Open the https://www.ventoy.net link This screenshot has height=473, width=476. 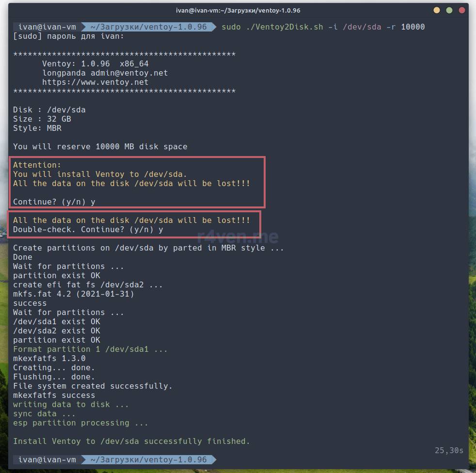95,82
